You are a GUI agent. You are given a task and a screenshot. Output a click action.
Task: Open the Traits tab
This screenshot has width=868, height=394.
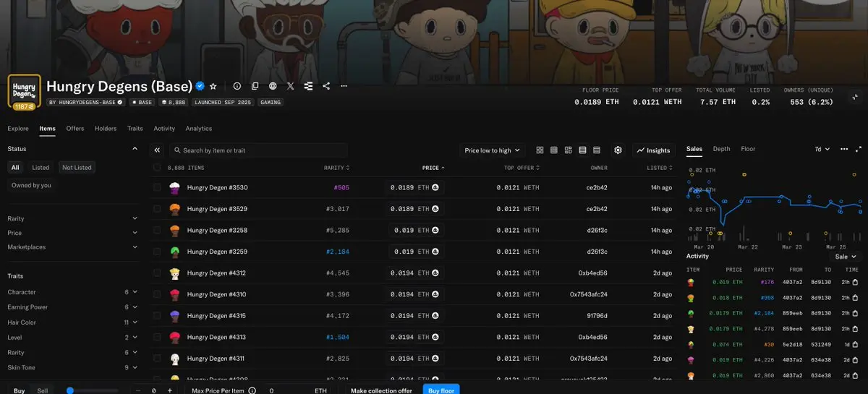point(135,129)
